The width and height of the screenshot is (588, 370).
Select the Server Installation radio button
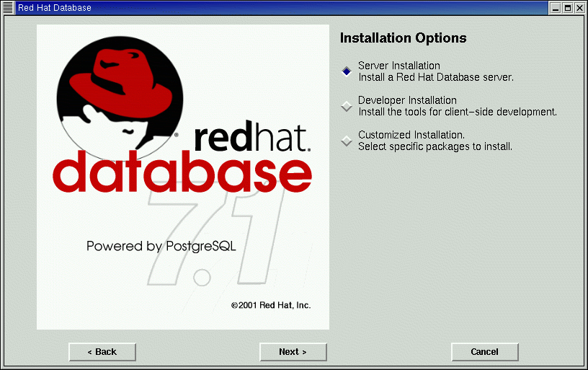click(347, 71)
